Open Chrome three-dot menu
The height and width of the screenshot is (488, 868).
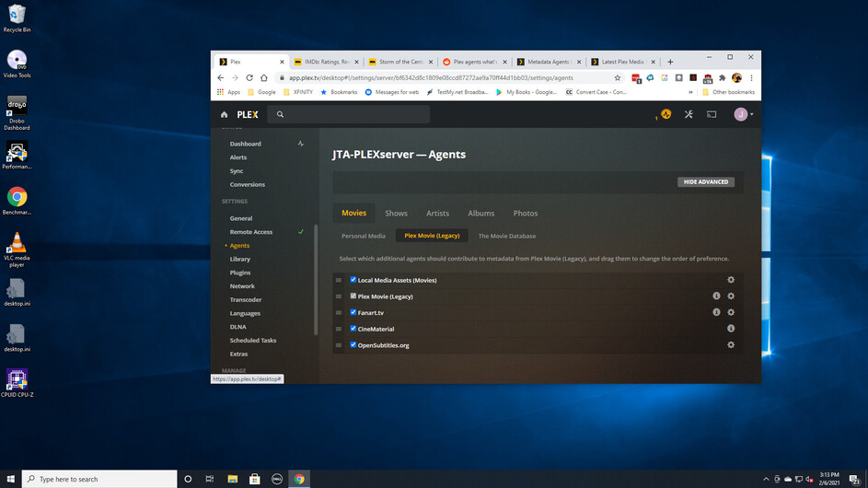751,77
